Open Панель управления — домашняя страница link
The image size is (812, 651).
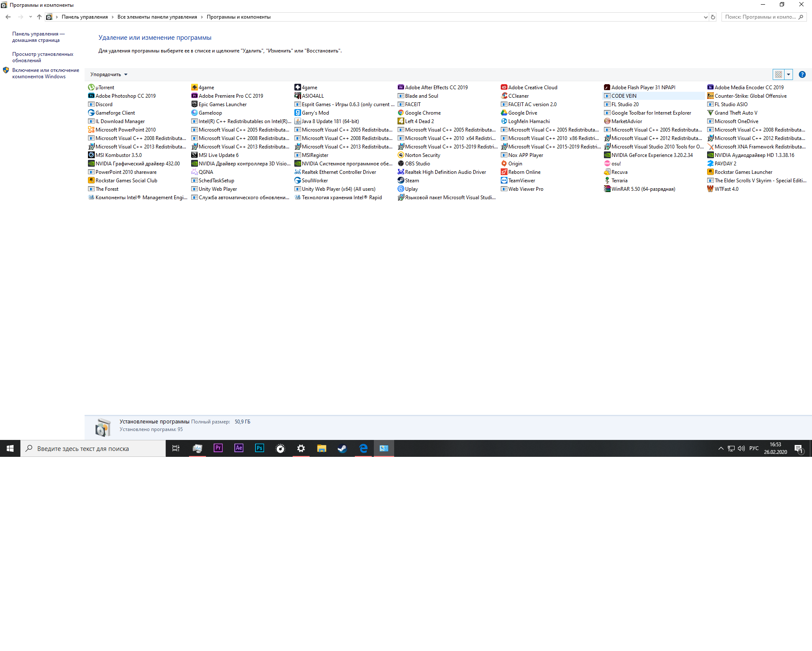[38, 37]
